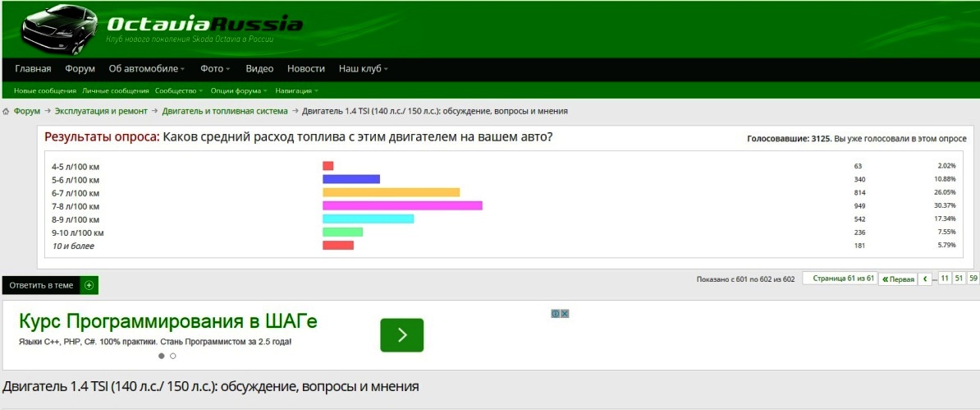The image size is (980, 410).
Task: Click the plus icon beside Ответить в теме
Action: 89,285
